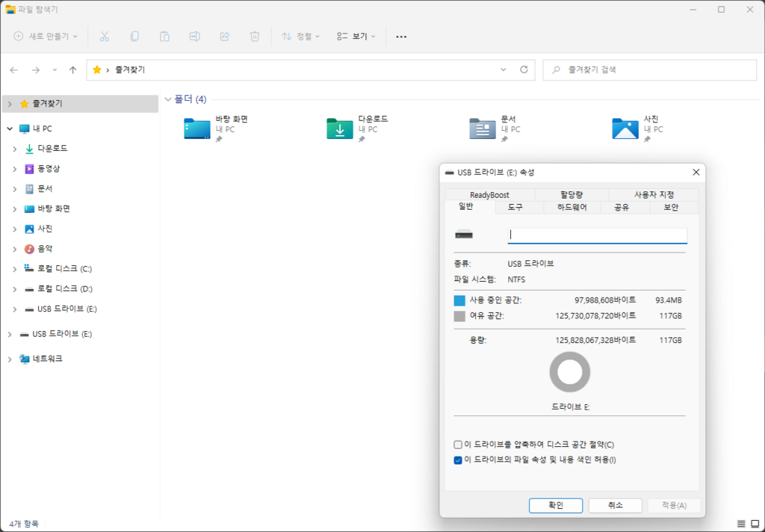The image size is (765, 532).
Task: Disable file content indexing for the drive
Action: pyautogui.click(x=458, y=460)
